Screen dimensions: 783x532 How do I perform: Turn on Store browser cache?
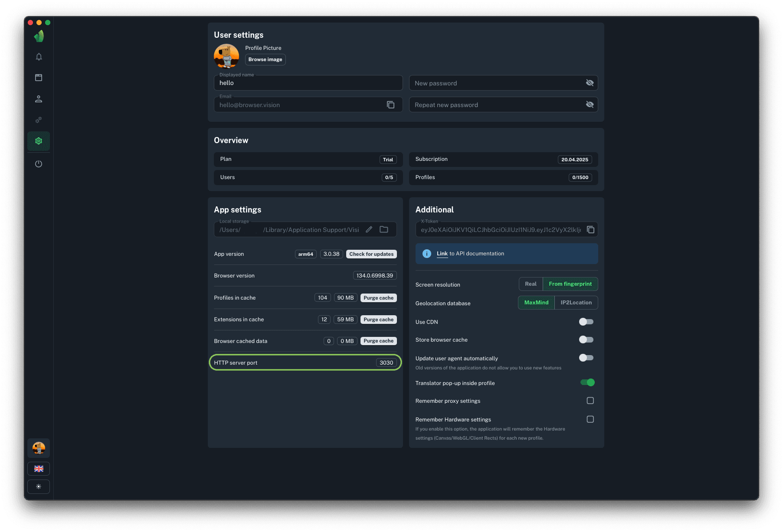586,339
